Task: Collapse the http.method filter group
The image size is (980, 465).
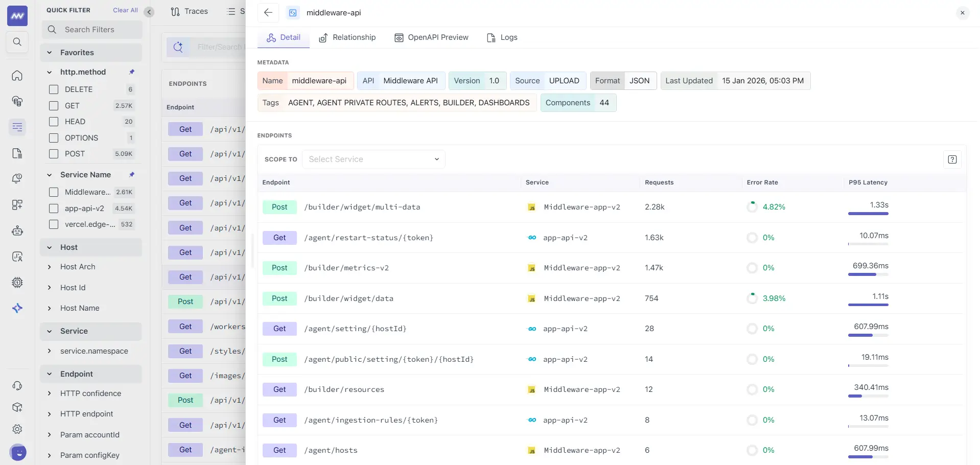Action: click(49, 72)
